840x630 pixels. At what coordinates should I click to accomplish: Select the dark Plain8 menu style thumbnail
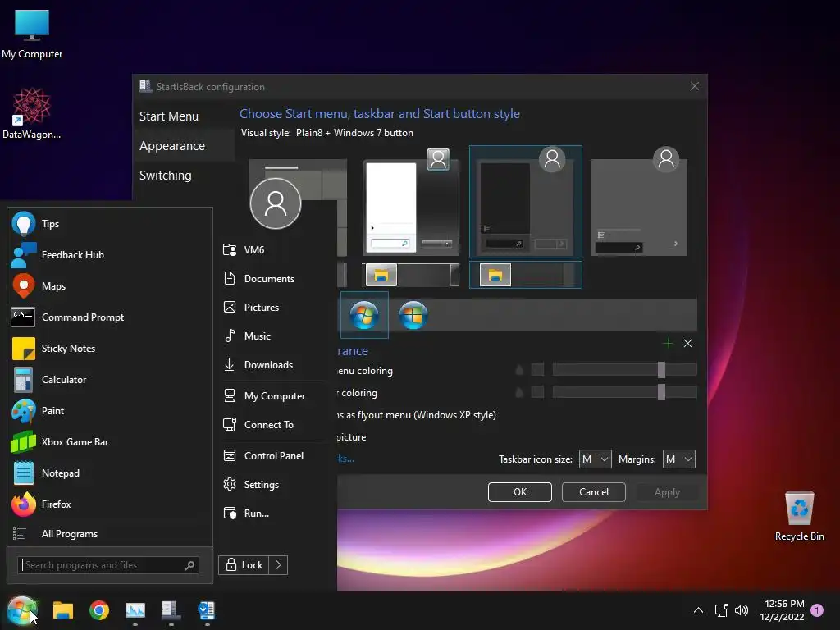click(x=526, y=202)
